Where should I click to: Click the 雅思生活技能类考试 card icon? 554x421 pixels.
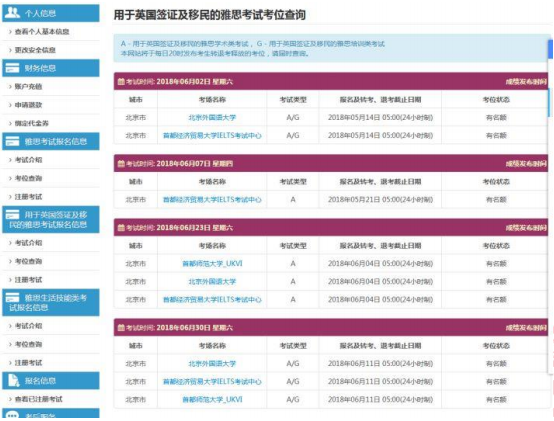pos(12,297)
